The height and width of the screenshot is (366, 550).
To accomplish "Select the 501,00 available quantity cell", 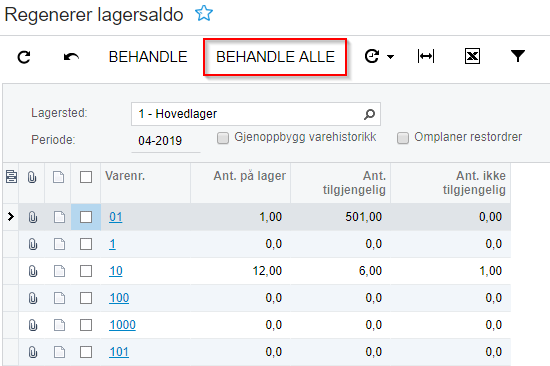I will [x=341, y=217].
